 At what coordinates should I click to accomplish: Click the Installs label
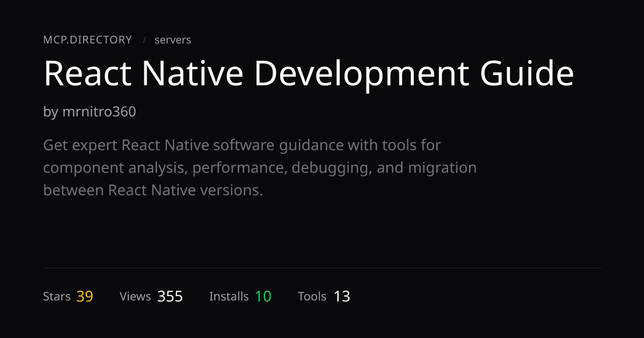pos(229,297)
